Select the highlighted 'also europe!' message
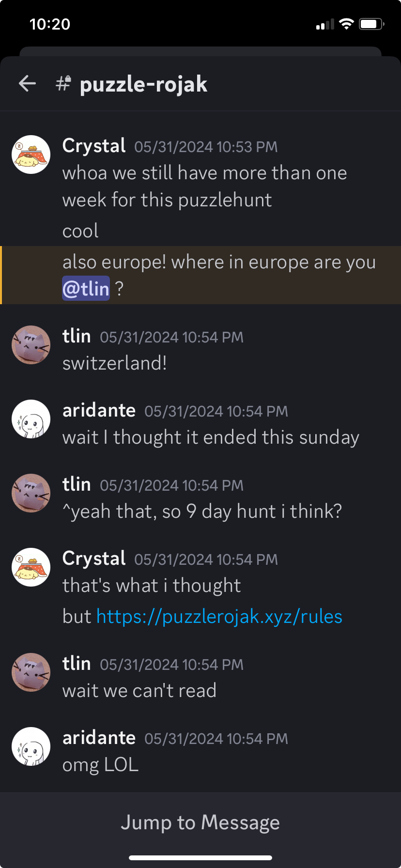This screenshot has width=401, height=868. click(x=200, y=275)
